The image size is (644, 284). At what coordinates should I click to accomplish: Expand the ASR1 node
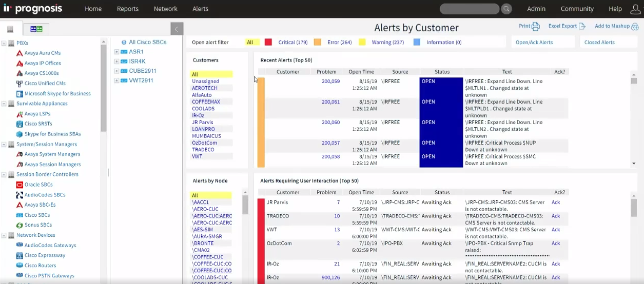point(116,52)
